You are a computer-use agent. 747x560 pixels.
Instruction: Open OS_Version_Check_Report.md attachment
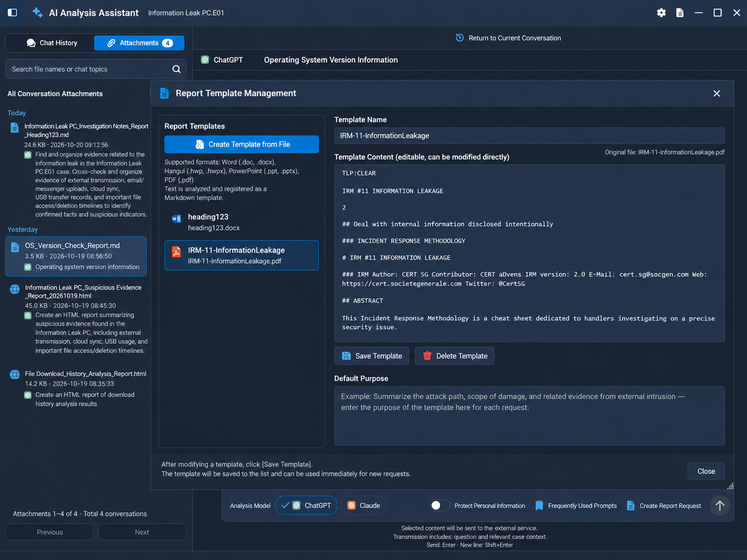tap(76, 256)
